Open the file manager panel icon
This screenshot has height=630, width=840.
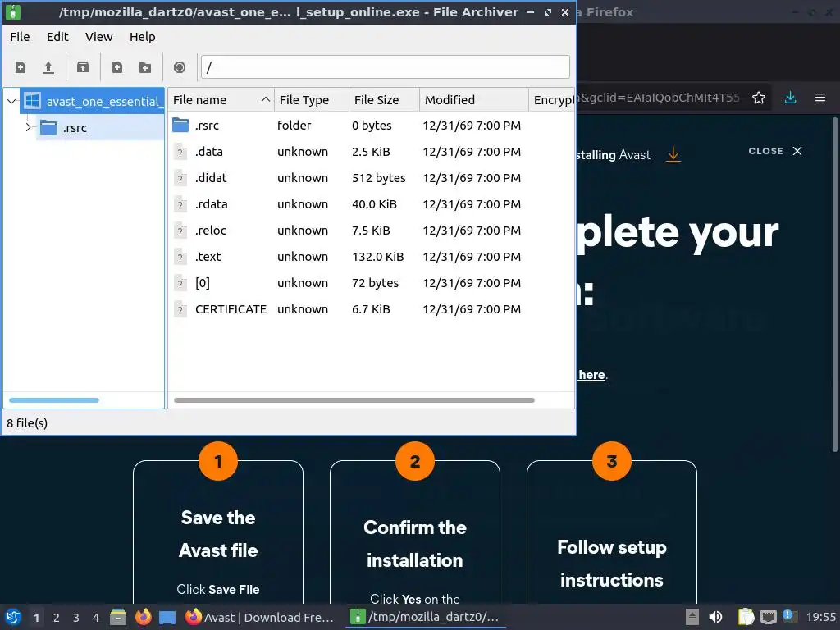coord(118,617)
